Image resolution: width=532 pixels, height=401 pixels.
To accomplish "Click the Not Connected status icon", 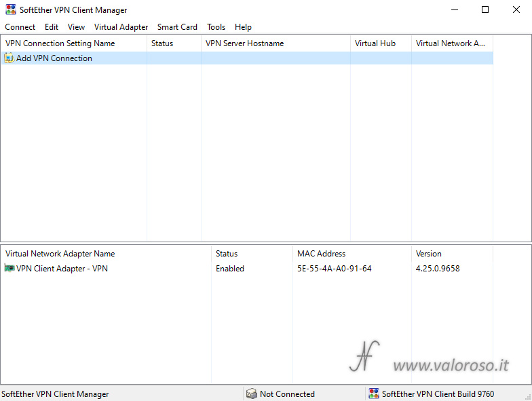I will pyautogui.click(x=251, y=394).
